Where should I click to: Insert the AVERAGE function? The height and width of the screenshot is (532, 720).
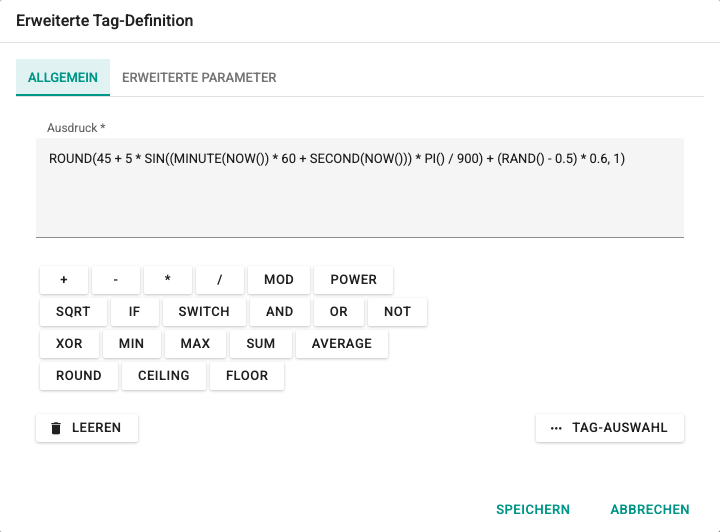coord(342,344)
